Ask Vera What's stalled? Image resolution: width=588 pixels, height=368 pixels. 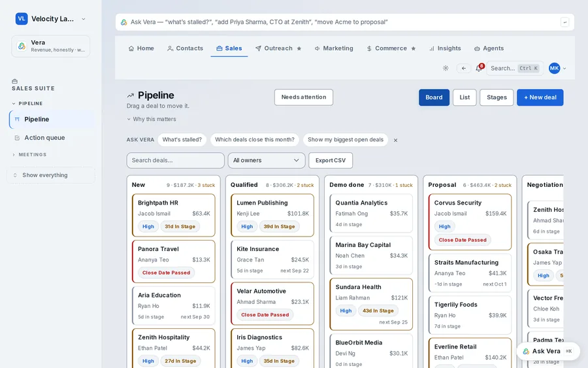coord(182,139)
